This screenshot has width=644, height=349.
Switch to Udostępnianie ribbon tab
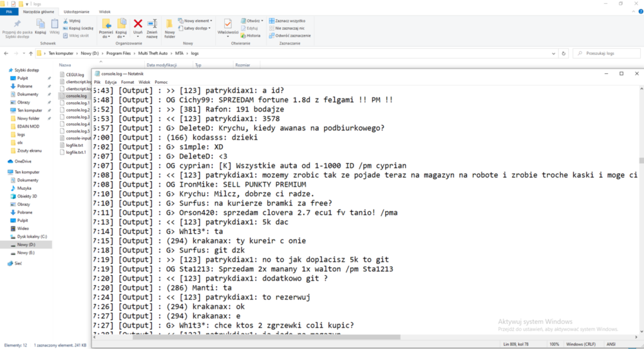pos(77,12)
